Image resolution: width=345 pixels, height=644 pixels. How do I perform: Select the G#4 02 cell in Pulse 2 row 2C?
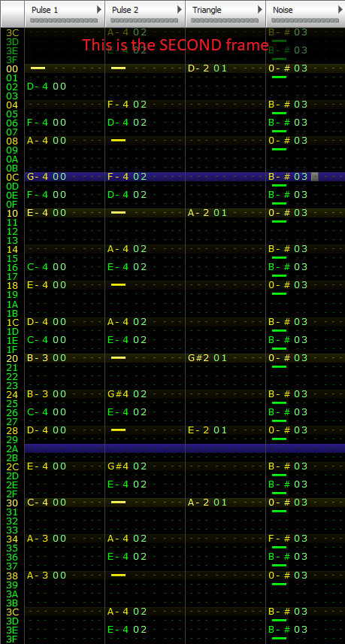click(127, 466)
